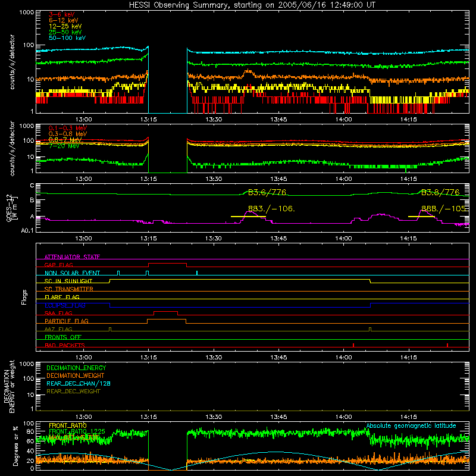Click the FRONTS_OFF flag label
The width and height of the screenshot is (476, 476).
pos(63,337)
